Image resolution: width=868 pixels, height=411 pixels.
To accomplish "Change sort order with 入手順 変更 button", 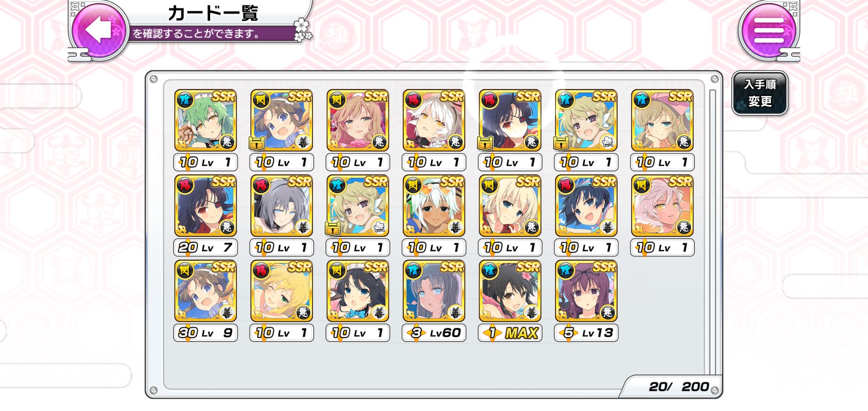I will pyautogui.click(x=760, y=93).
